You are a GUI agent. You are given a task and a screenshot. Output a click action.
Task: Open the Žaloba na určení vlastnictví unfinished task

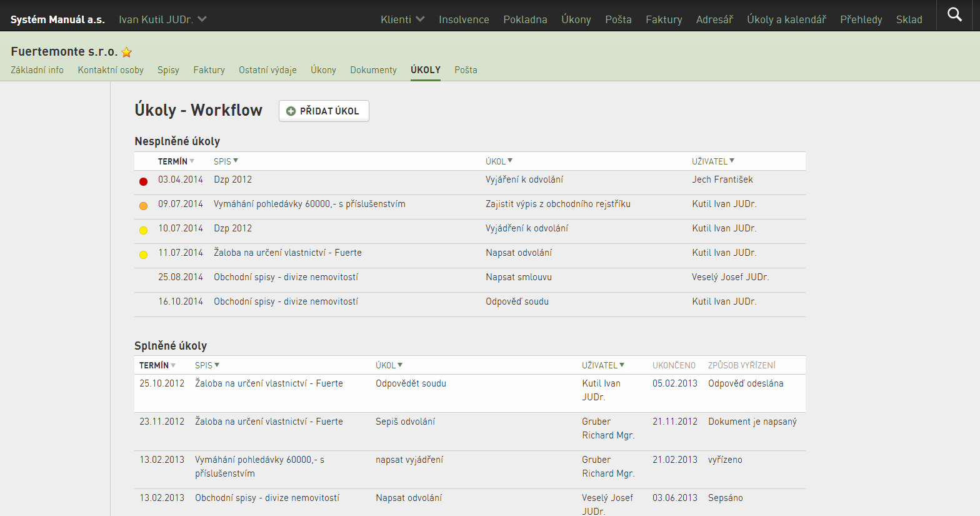287,253
